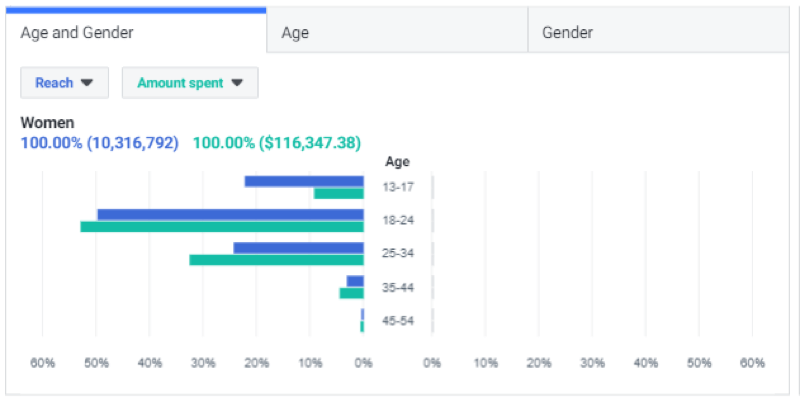This screenshot has width=800, height=402.
Task: Expand the Amount spent dropdown
Action: click(190, 83)
